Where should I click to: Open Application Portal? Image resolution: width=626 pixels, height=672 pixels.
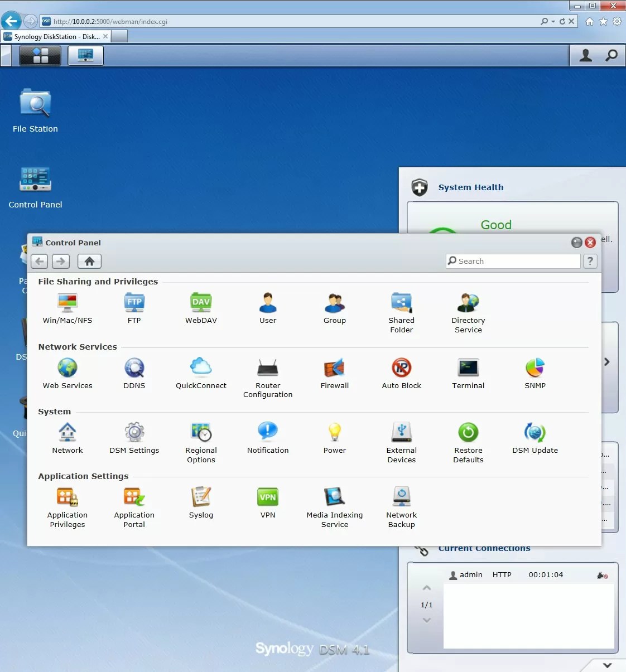tap(134, 507)
